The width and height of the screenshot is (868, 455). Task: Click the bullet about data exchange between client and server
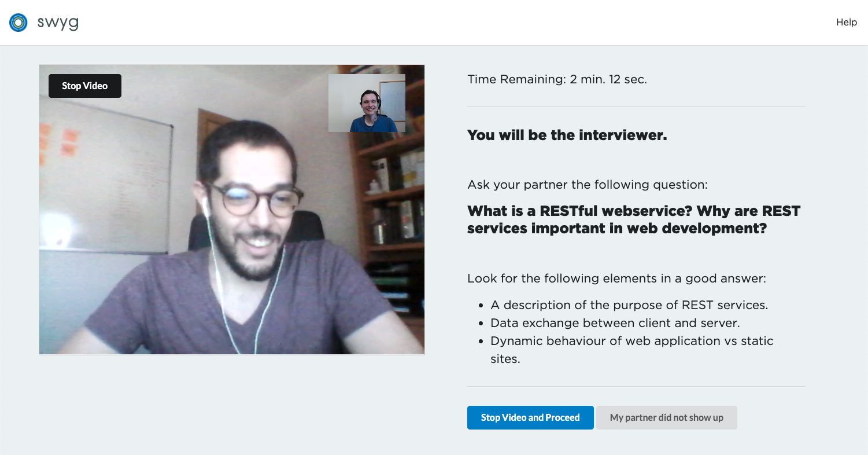coord(615,323)
